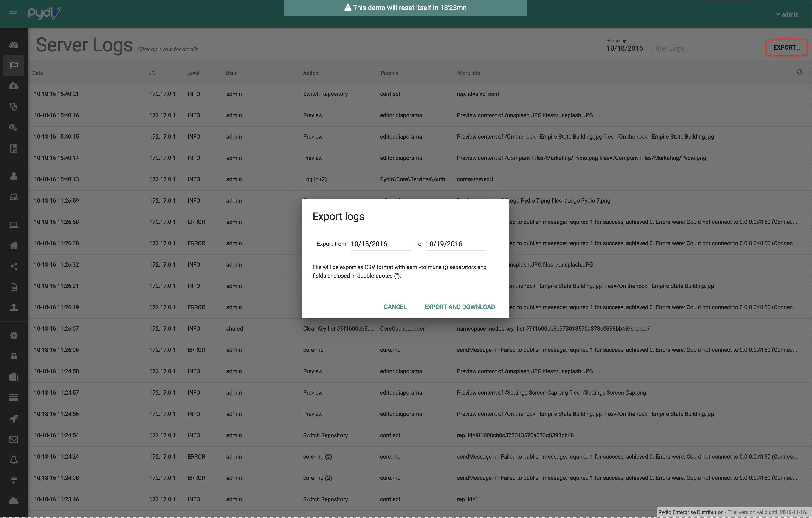812x518 pixels.
Task: Click the User column header
Action: click(x=231, y=73)
